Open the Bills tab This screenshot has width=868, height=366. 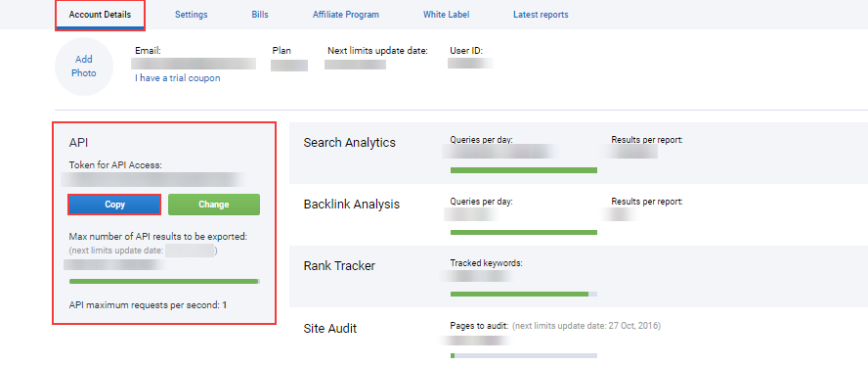pyautogui.click(x=260, y=15)
